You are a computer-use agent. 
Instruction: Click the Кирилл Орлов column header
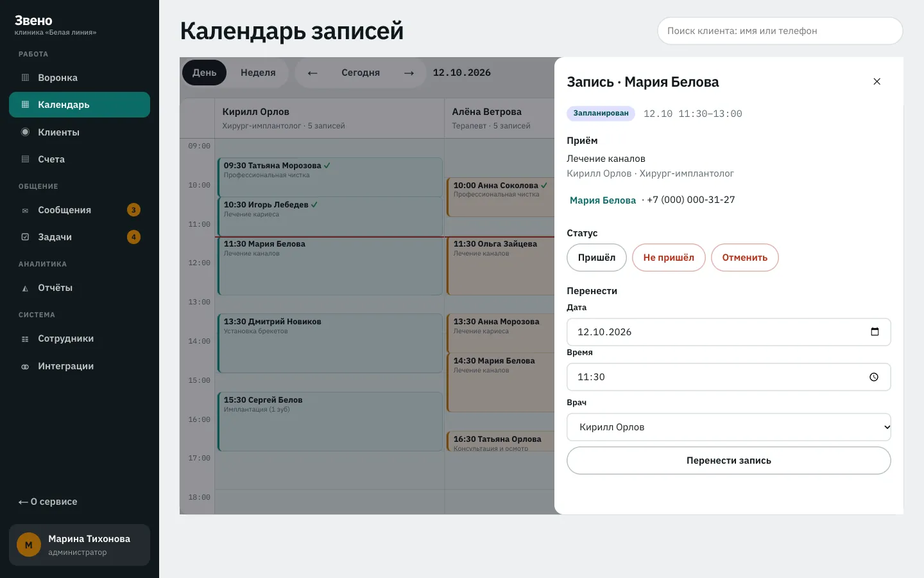pos(329,118)
